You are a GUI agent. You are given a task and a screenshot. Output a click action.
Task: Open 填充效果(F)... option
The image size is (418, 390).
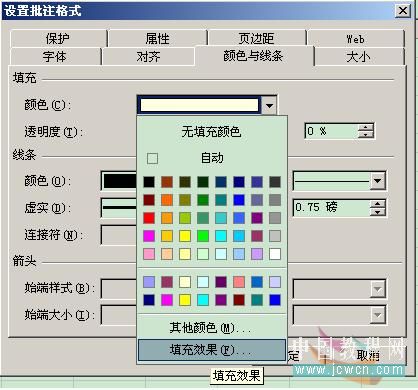pyautogui.click(x=211, y=350)
